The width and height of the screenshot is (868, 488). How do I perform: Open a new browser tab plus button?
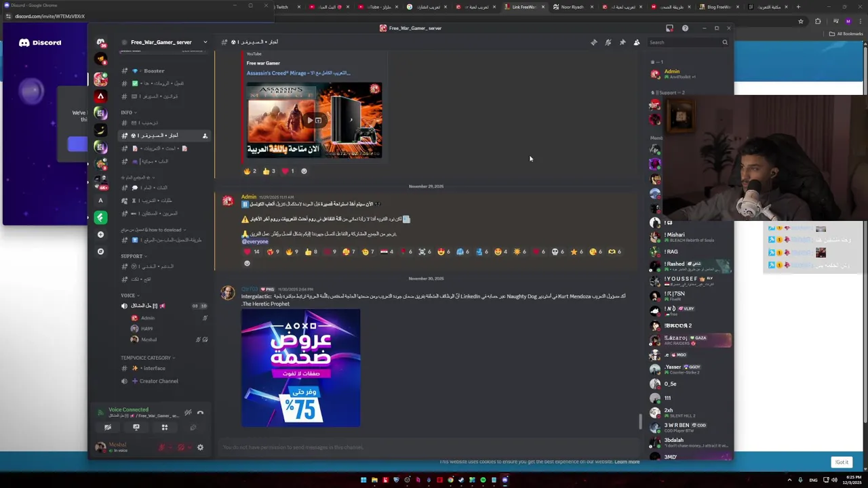click(798, 7)
